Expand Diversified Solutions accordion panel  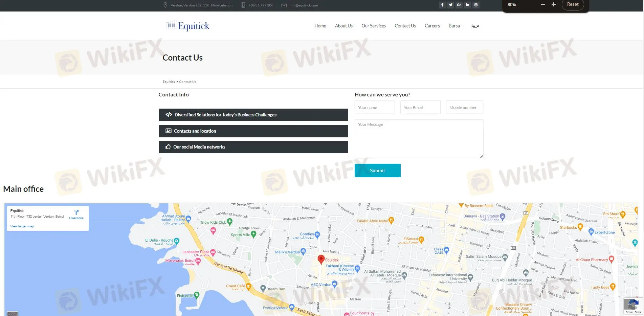[253, 115]
